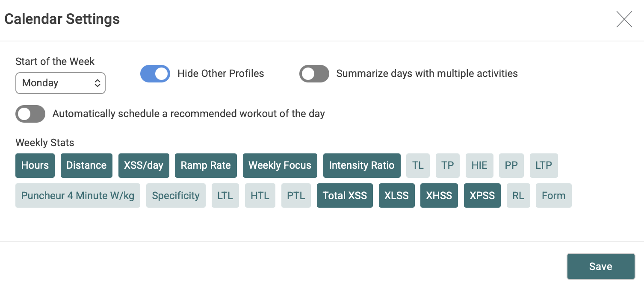Enable the HIE weekly stat
The height and width of the screenshot is (288, 644).
point(479,165)
